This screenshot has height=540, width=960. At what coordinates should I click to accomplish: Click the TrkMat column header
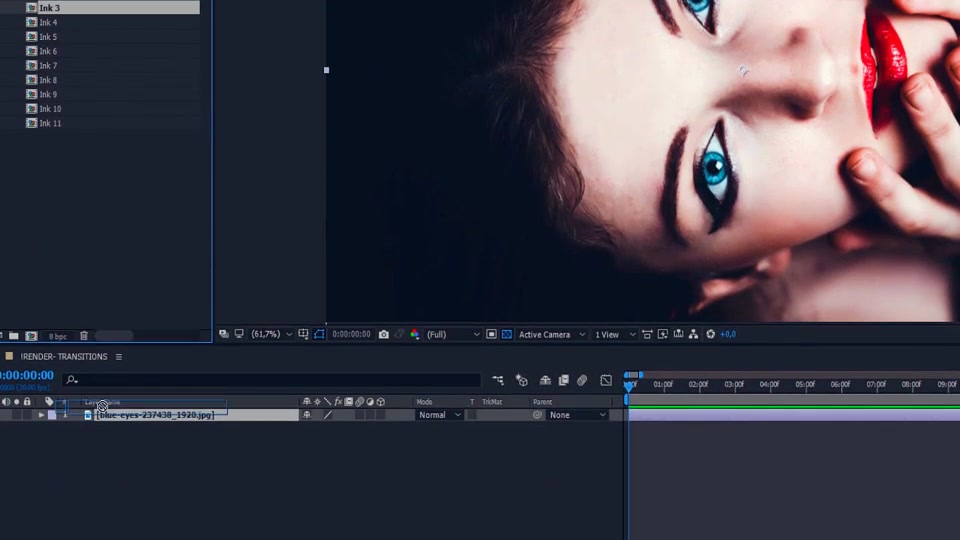coord(492,402)
